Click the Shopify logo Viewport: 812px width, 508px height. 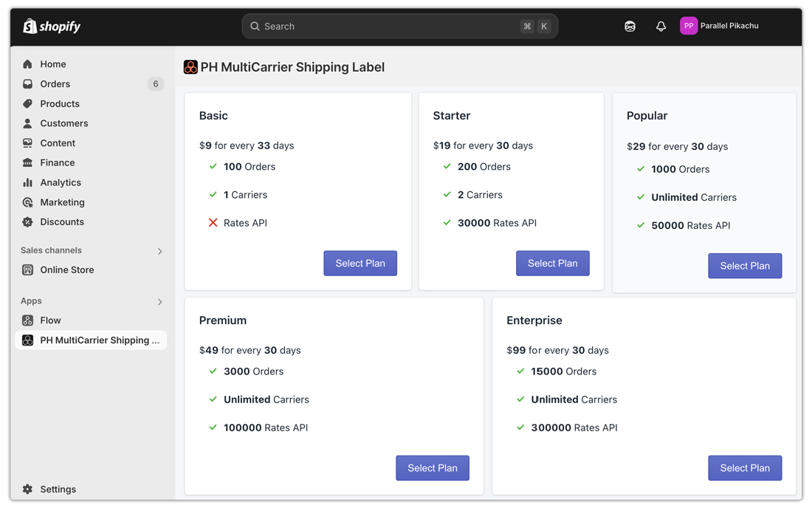52,26
